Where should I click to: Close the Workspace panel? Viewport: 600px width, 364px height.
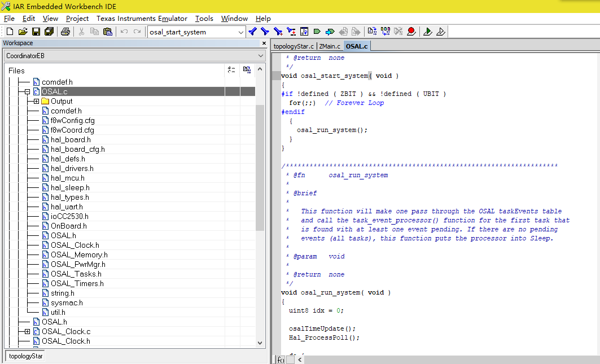(264, 43)
